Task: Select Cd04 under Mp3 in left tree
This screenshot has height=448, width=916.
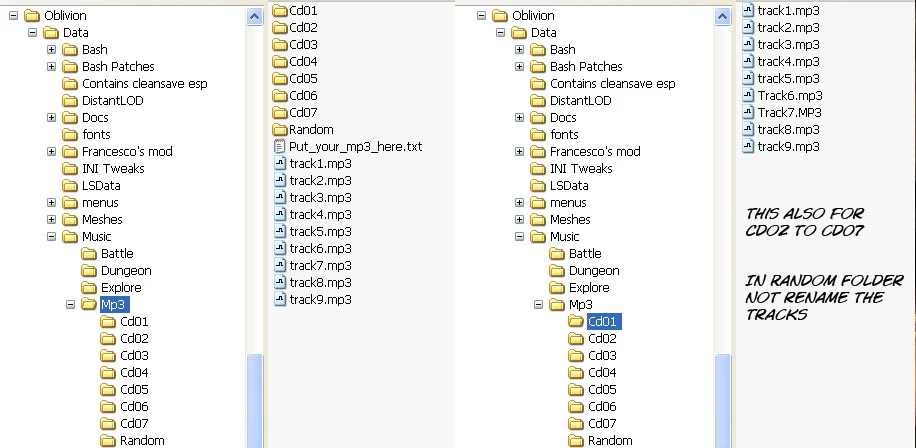Action: coord(134,373)
